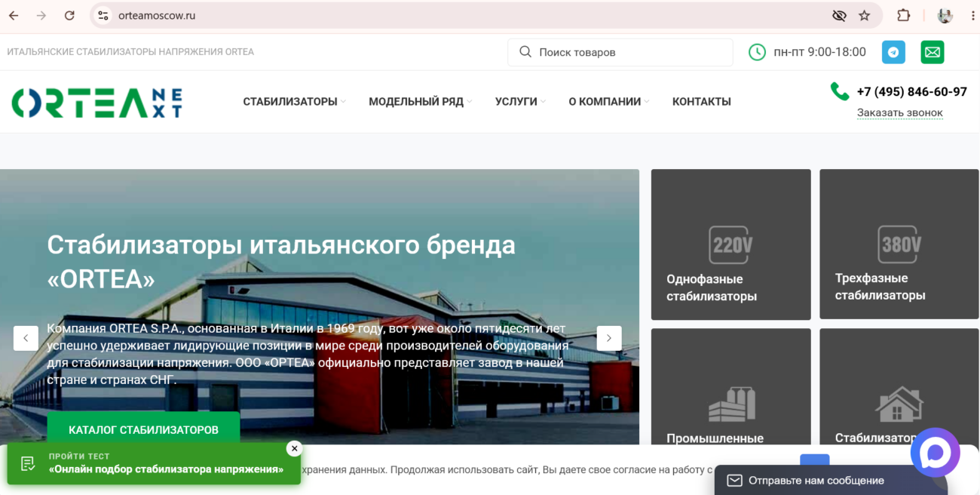The width and height of the screenshot is (980, 495).
Task: Show previous slide with left arrow
Action: 26,338
